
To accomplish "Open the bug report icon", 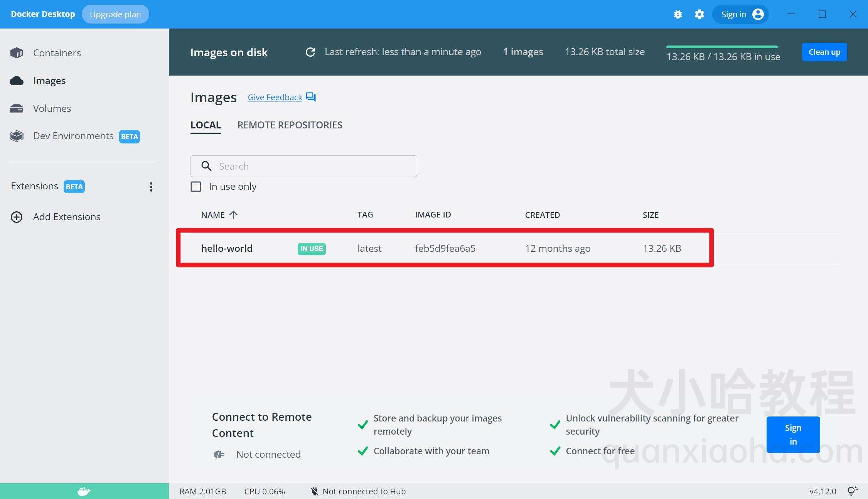I will tap(678, 14).
